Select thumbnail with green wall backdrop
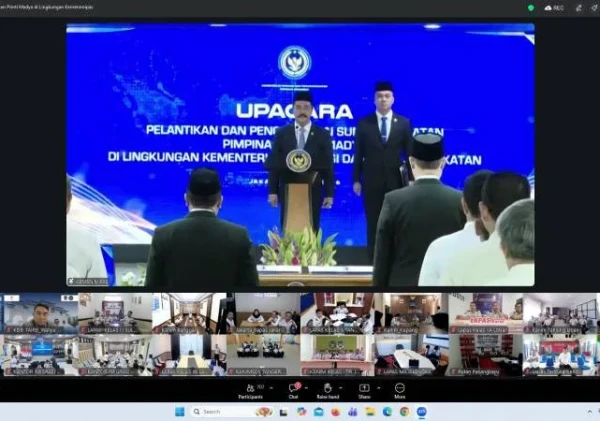This screenshot has height=421, width=600. (338, 355)
